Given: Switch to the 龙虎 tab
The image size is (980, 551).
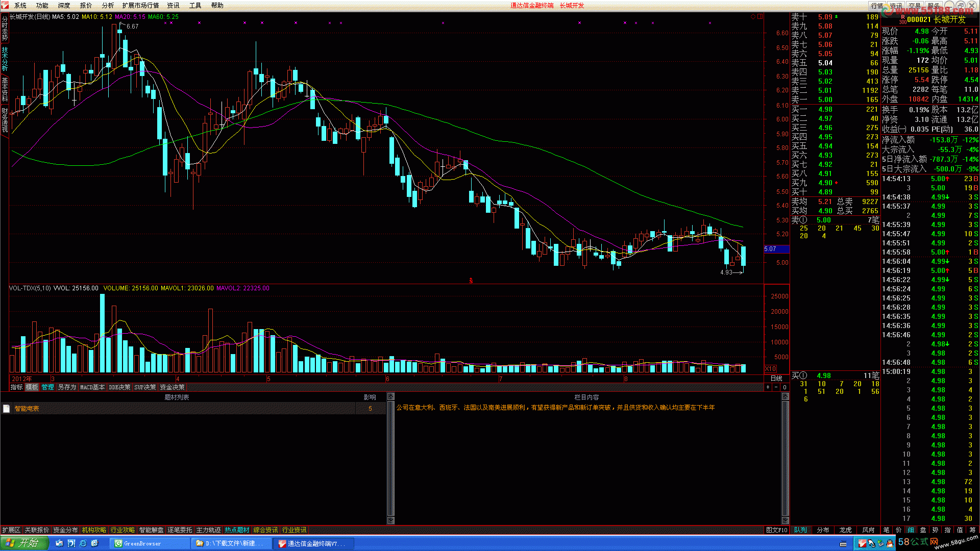Looking at the screenshot, I should tap(845, 530).
